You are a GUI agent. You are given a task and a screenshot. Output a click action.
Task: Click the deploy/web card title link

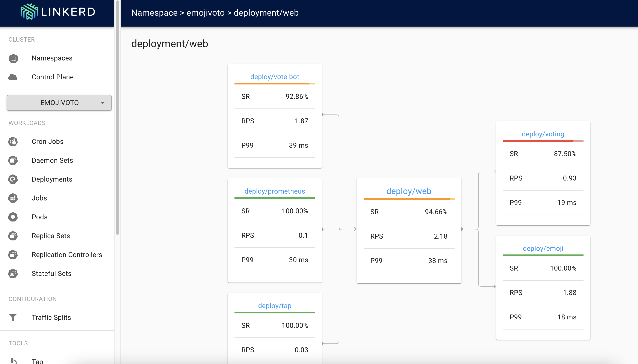click(409, 191)
